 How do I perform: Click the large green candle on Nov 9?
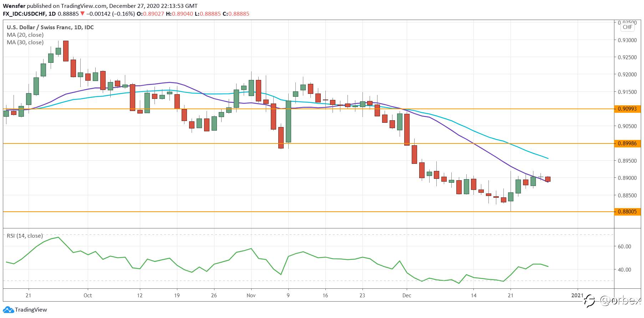[288, 121]
